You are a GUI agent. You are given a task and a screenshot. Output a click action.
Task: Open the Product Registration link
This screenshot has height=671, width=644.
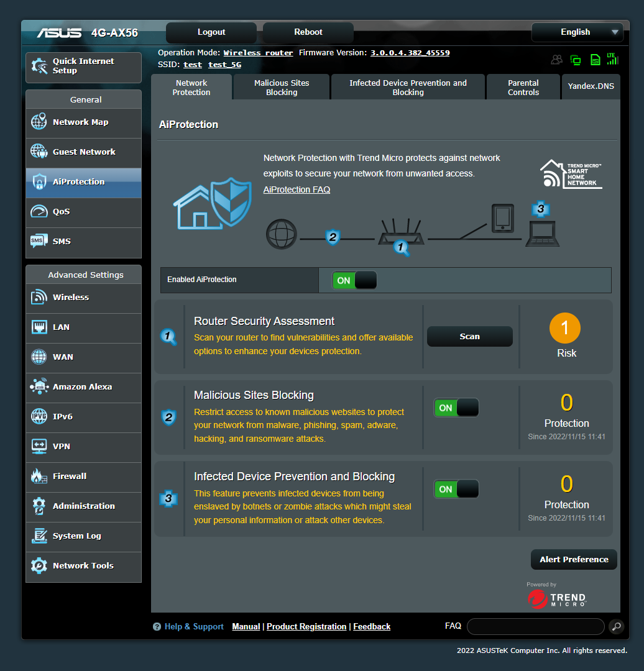[306, 626]
